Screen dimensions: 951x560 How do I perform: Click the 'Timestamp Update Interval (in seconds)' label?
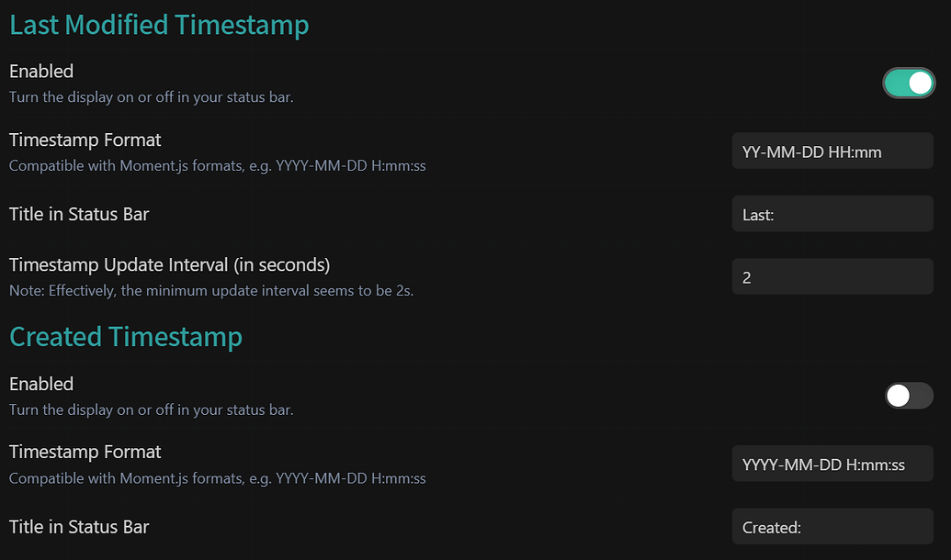[x=169, y=265]
